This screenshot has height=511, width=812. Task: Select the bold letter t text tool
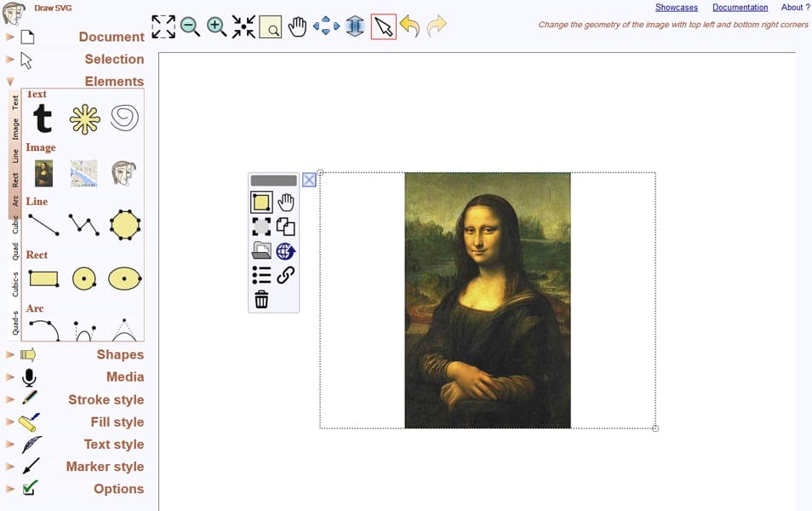click(x=43, y=118)
